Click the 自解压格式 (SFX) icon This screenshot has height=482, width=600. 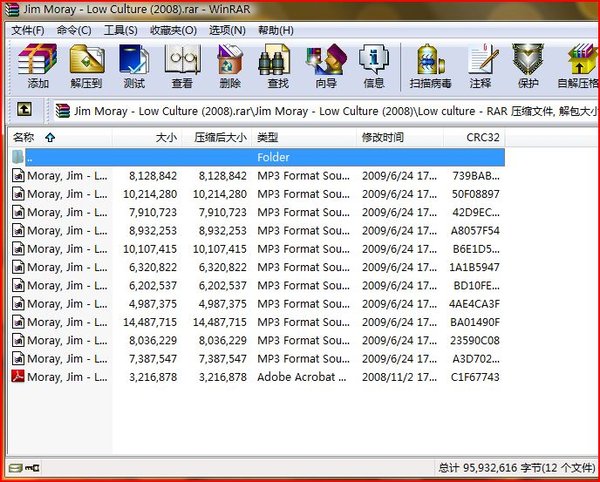[x=579, y=66]
